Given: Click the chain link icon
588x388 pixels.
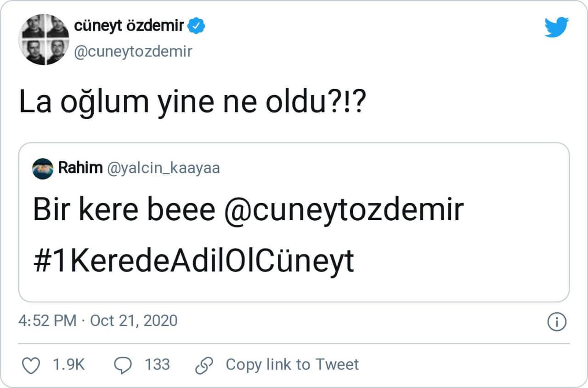Looking at the screenshot, I should point(204,365).
